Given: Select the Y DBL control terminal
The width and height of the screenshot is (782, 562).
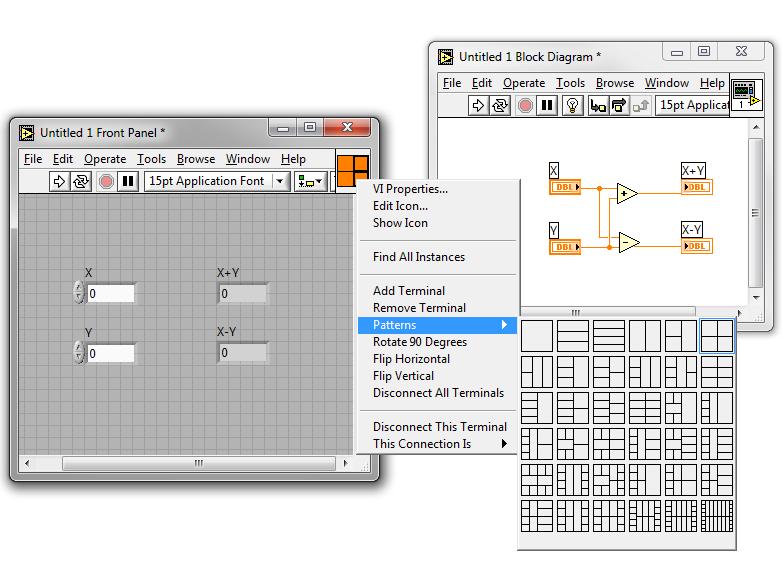Looking at the screenshot, I should 565,247.
